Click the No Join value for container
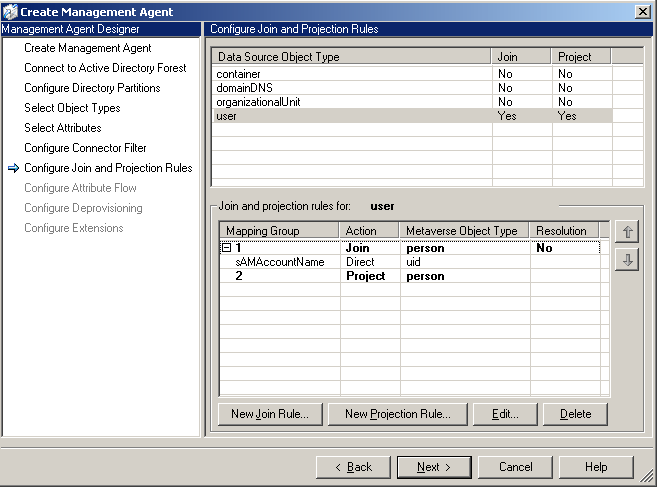The image size is (657, 487). pyautogui.click(x=505, y=74)
